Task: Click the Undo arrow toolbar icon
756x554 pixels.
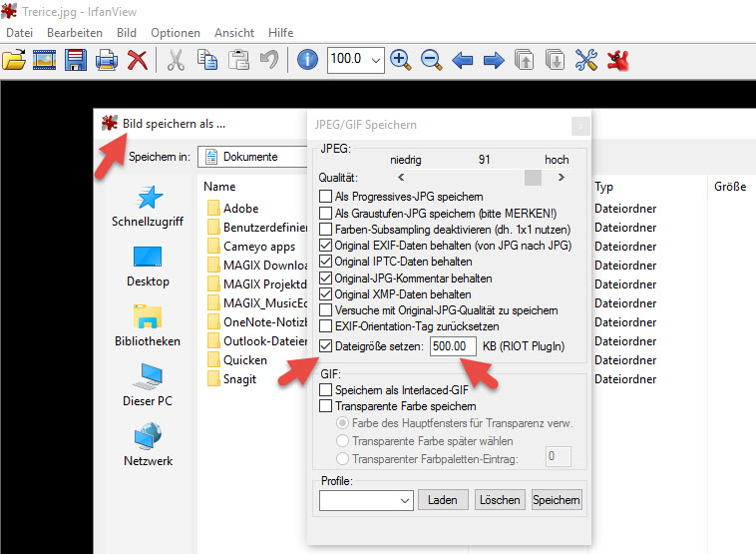Action: coord(269,60)
